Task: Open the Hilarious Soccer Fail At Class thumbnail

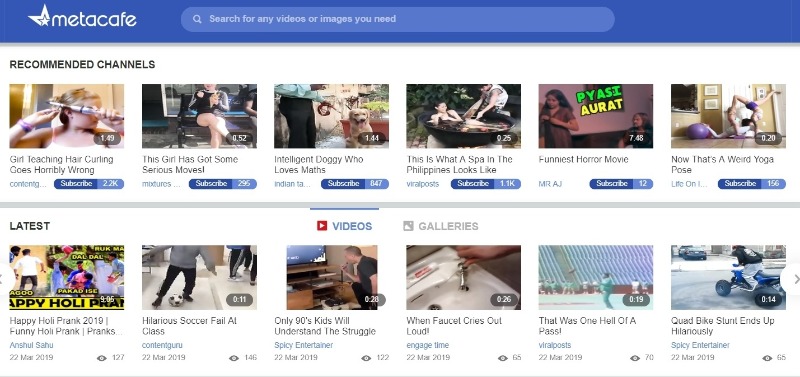Action: tap(199, 278)
